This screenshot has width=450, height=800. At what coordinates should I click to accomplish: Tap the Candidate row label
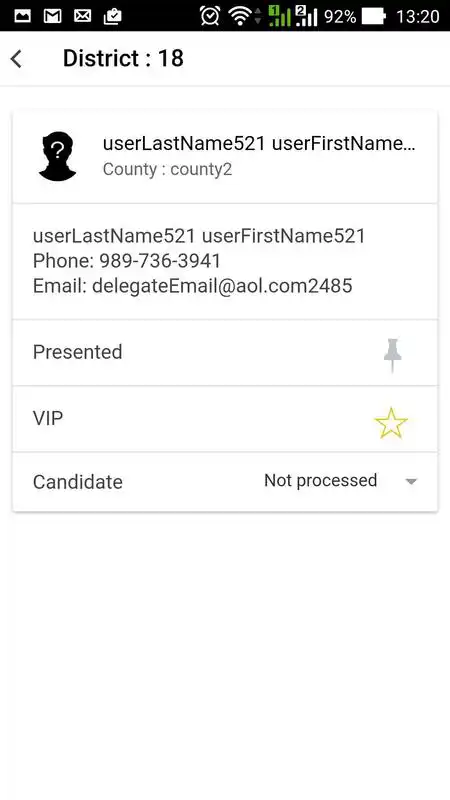[78, 482]
